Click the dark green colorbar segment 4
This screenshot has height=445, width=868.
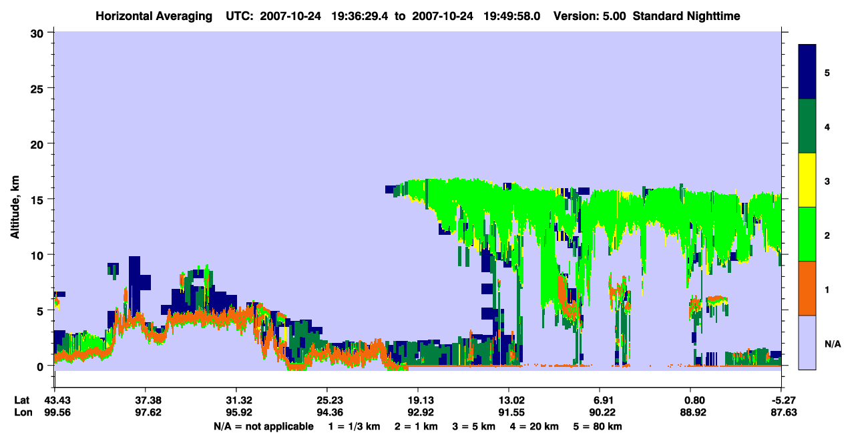807,126
